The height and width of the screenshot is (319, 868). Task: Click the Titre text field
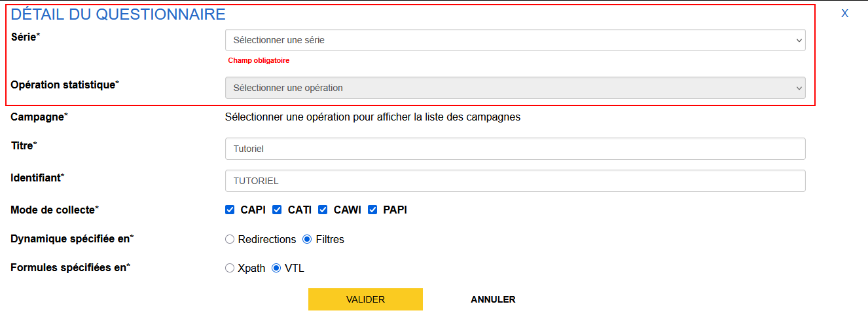(x=515, y=149)
